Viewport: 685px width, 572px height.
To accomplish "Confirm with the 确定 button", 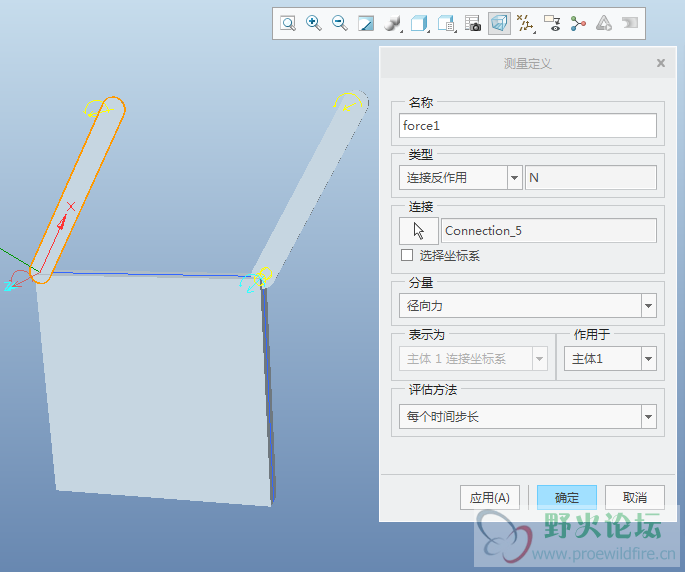I will 567,497.
